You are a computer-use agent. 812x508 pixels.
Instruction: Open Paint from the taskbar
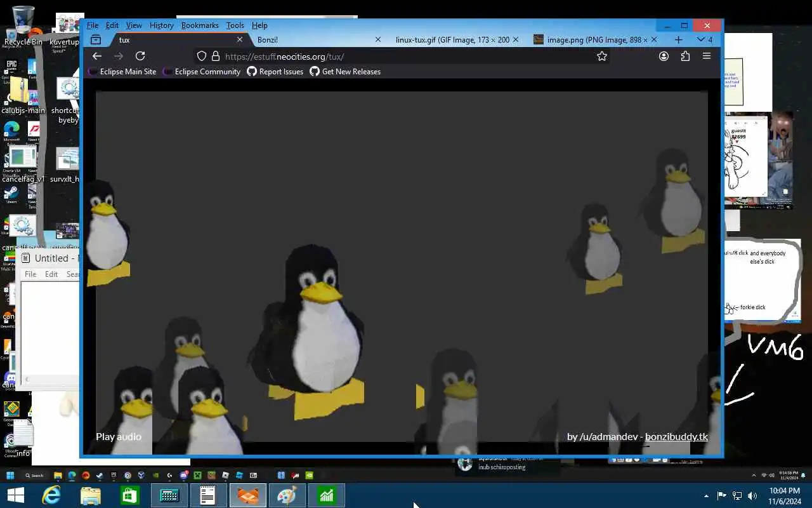[287, 495]
